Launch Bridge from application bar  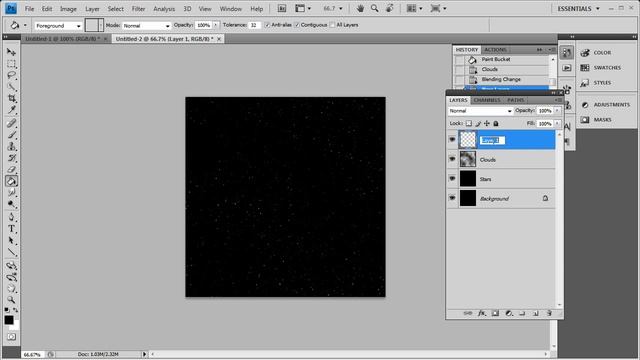(x=282, y=8)
